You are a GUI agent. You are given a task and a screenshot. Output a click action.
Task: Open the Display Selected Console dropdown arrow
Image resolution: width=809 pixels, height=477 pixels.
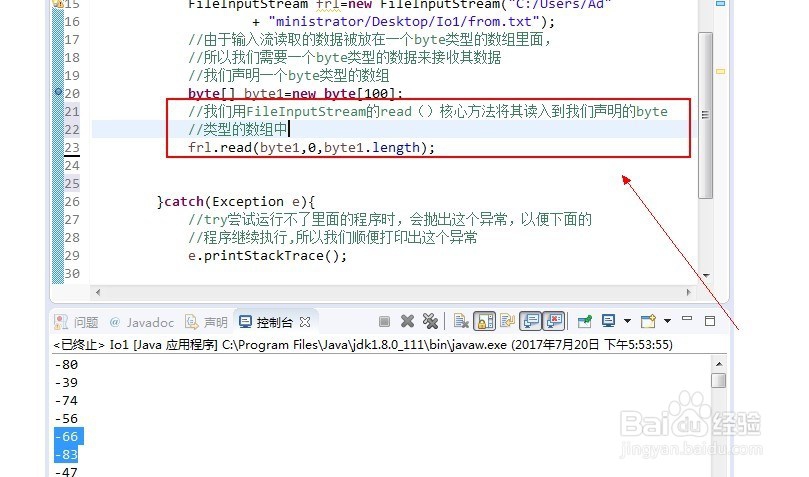tap(627, 321)
